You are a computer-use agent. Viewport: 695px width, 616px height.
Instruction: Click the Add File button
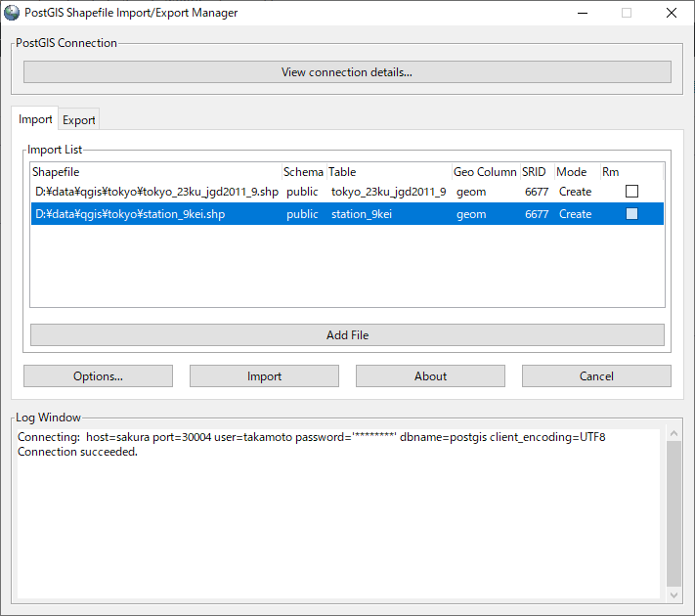click(347, 334)
